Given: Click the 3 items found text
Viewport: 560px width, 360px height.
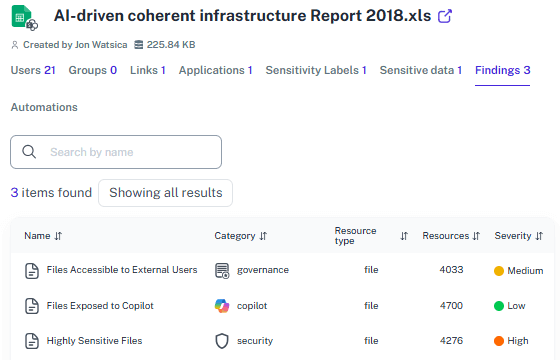Looking at the screenshot, I should tap(51, 193).
